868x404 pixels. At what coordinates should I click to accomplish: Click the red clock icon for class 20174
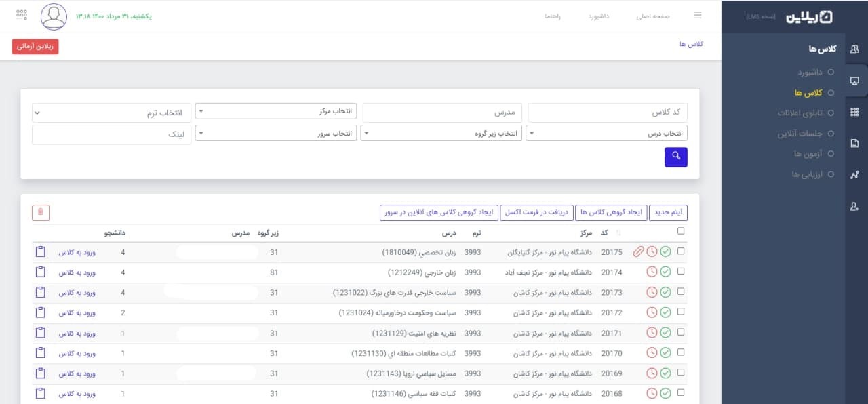(x=652, y=272)
